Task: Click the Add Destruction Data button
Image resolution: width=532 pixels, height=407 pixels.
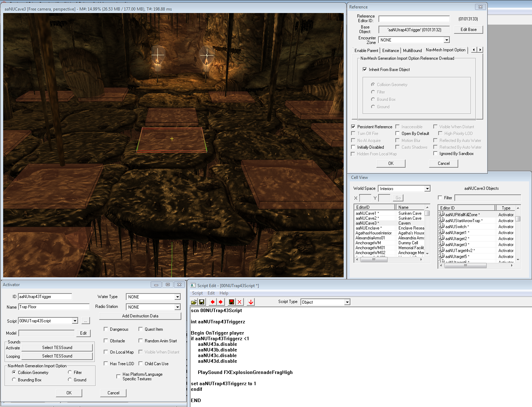Action: tap(140, 316)
